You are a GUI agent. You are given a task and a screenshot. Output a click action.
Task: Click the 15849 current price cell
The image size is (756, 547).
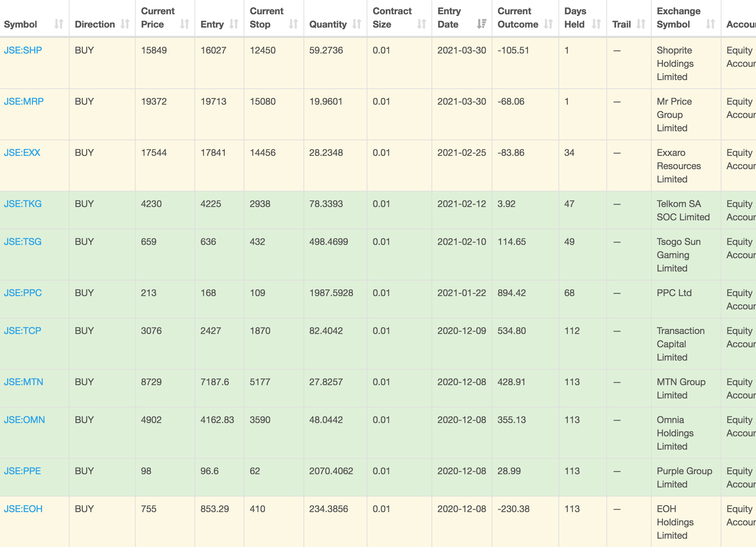(165, 63)
